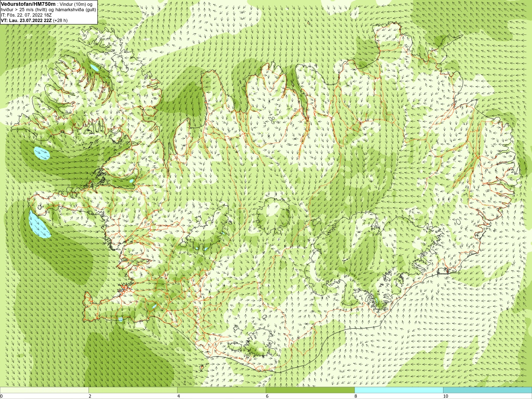Image resolution: width=532 pixels, height=399 pixels.
Task: Pick the dark green 6–8 scale segment
Action: 310,390
